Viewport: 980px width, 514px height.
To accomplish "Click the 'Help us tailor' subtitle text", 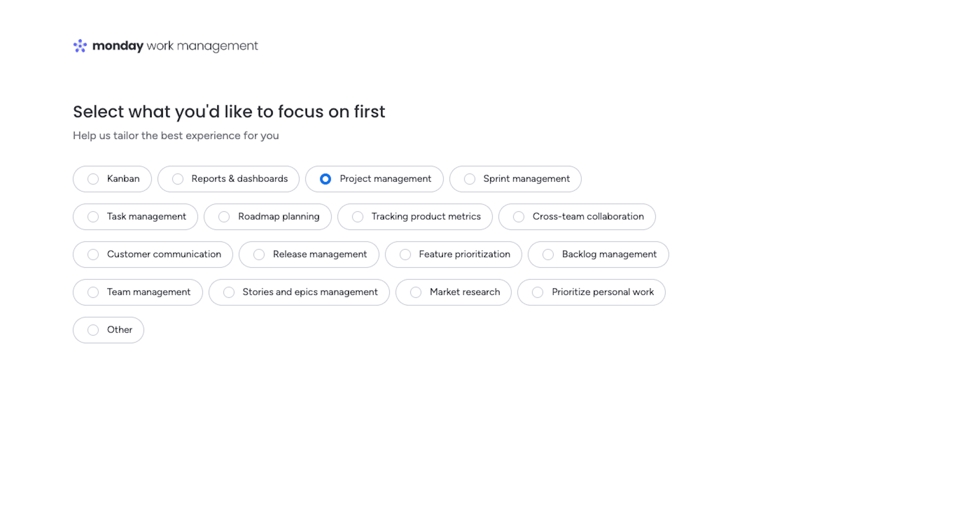I will [176, 136].
